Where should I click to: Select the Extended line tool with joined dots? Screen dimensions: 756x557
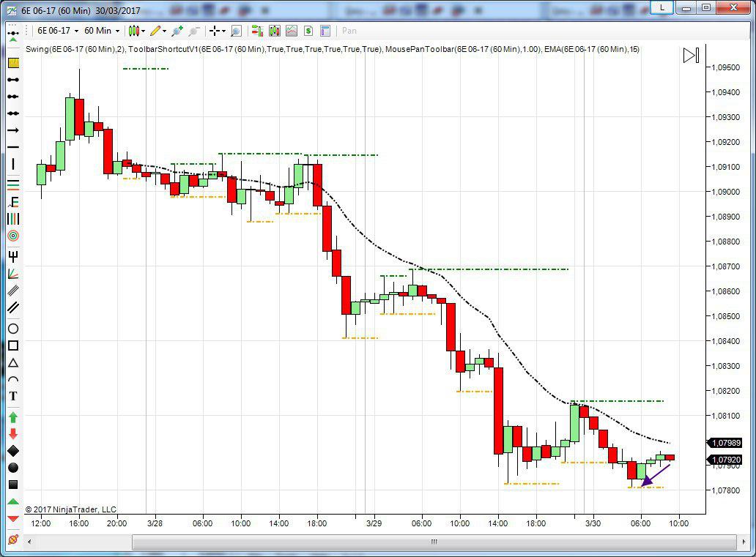point(13,113)
